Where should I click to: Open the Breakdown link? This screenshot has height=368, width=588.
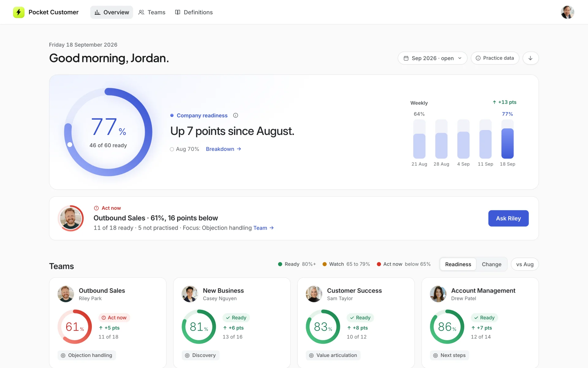(x=224, y=149)
